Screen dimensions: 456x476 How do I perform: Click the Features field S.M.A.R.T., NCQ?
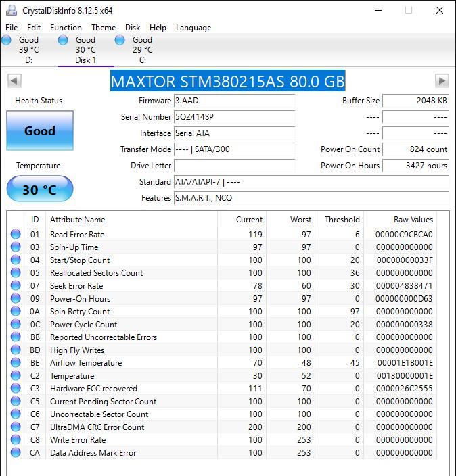click(x=311, y=198)
